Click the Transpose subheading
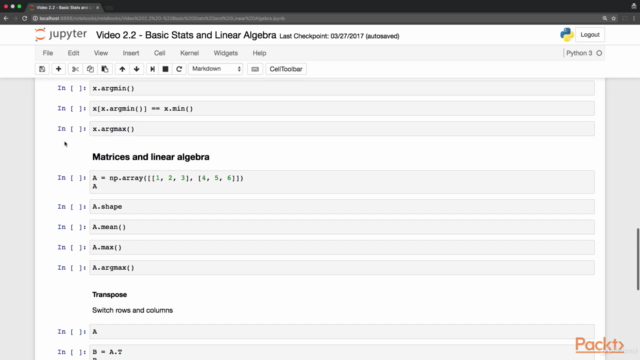The image size is (640, 360). pyautogui.click(x=109, y=295)
